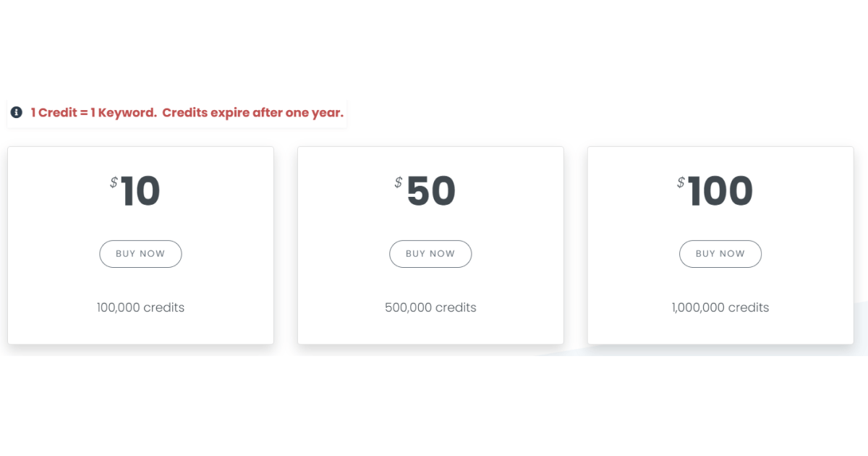Screen dimensions: 868x456
Task: Purchase the $100 plan with Buy Now
Action: (720, 254)
